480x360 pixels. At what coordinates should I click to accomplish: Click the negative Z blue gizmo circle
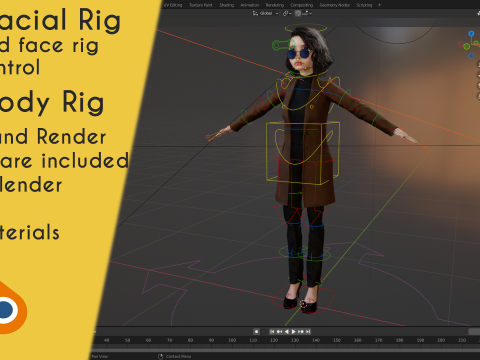tap(471, 56)
